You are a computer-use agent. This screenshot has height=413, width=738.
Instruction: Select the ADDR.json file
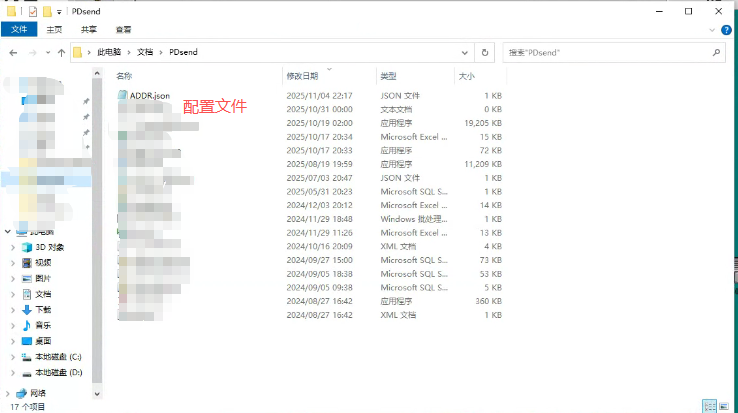[150, 96]
